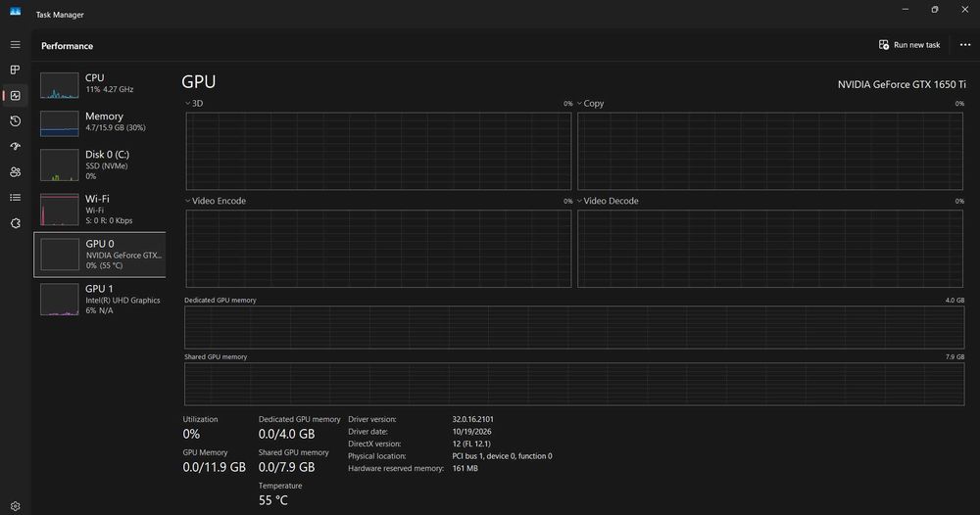Open the Users page icon

[15, 172]
